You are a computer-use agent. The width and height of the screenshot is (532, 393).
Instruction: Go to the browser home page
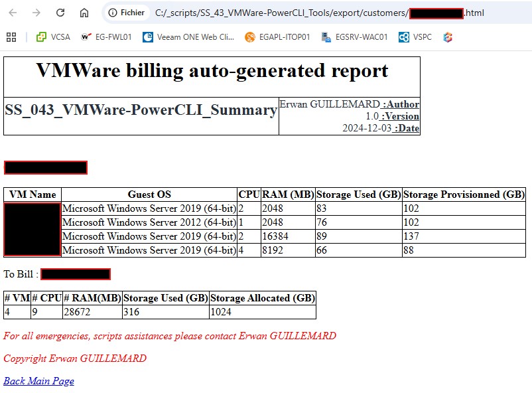coord(84,13)
